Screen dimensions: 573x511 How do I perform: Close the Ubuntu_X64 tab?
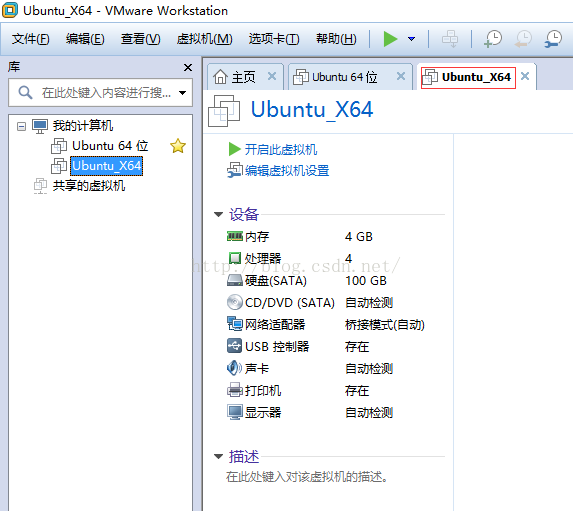(x=525, y=76)
